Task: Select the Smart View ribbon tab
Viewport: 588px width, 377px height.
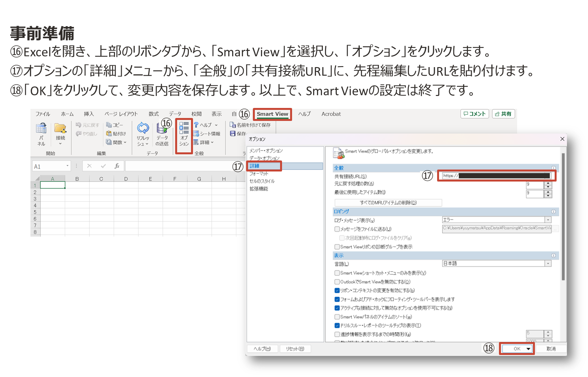Action: [x=272, y=114]
